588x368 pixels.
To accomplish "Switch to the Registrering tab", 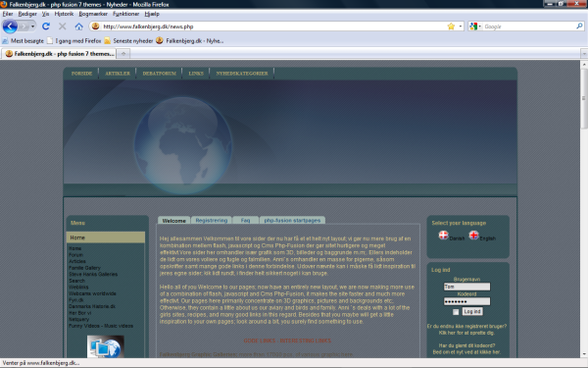I will point(212,221).
